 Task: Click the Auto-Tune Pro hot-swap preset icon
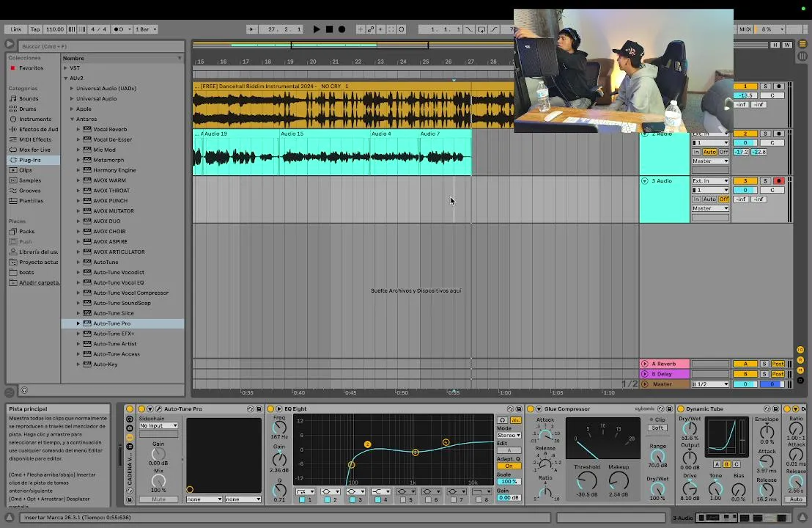tap(251, 408)
